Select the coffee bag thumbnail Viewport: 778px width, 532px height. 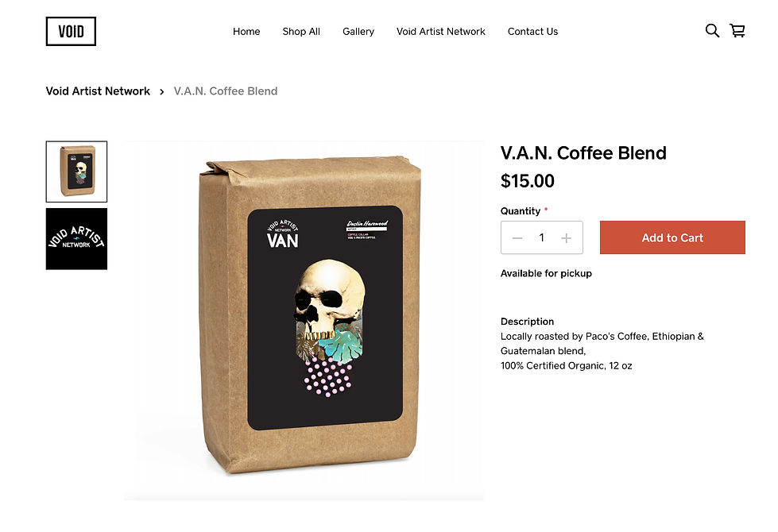pyautogui.click(x=76, y=172)
